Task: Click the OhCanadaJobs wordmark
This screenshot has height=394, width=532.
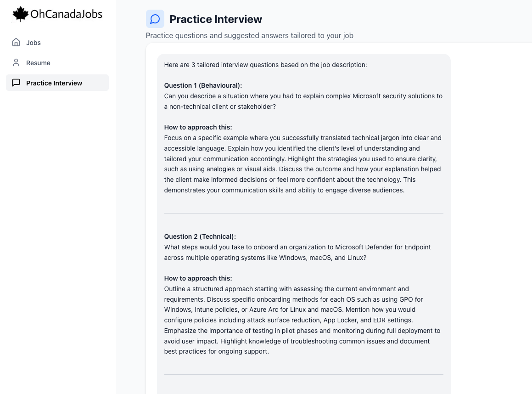Action: coord(66,14)
